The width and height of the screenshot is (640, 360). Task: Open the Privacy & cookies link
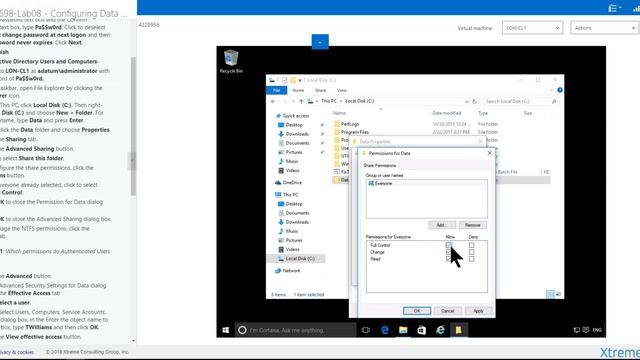click(17, 352)
